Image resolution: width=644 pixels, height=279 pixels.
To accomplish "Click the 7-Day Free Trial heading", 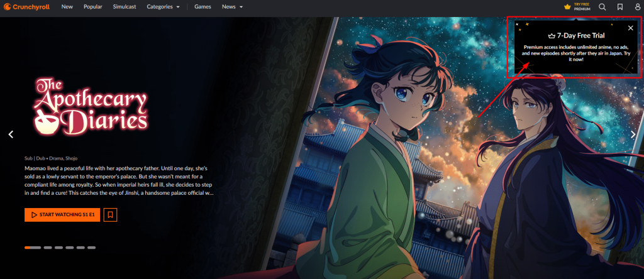I will 576,36.
